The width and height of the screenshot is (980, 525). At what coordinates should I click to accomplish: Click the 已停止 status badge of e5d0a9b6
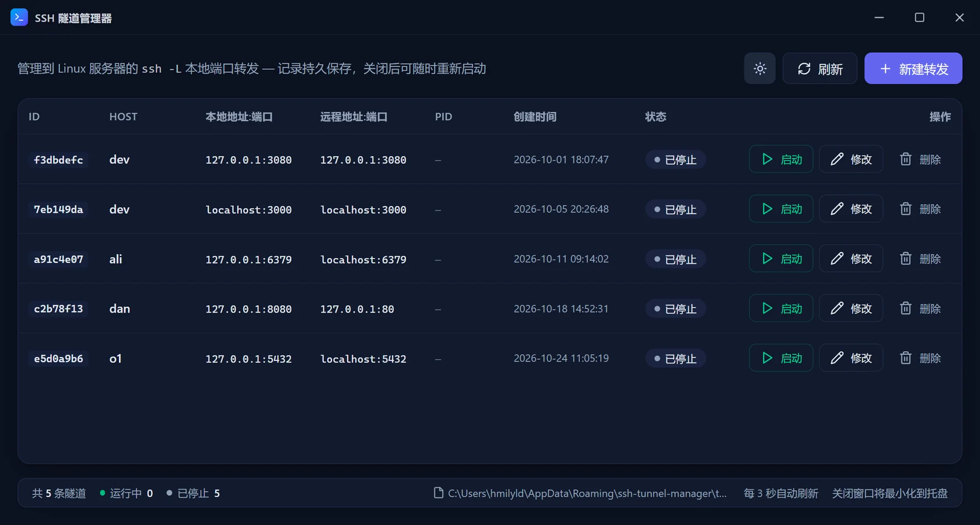(675, 359)
